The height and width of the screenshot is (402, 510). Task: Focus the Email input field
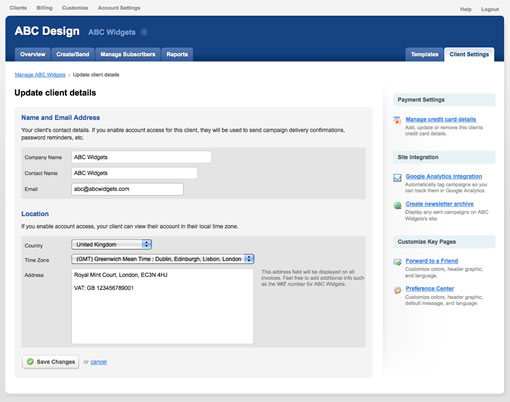coord(127,189)
